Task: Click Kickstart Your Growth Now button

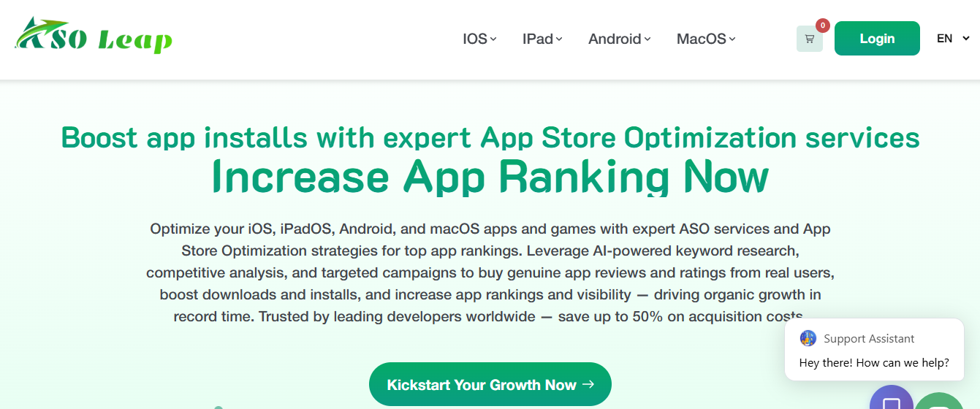Action: click(490, 384)
